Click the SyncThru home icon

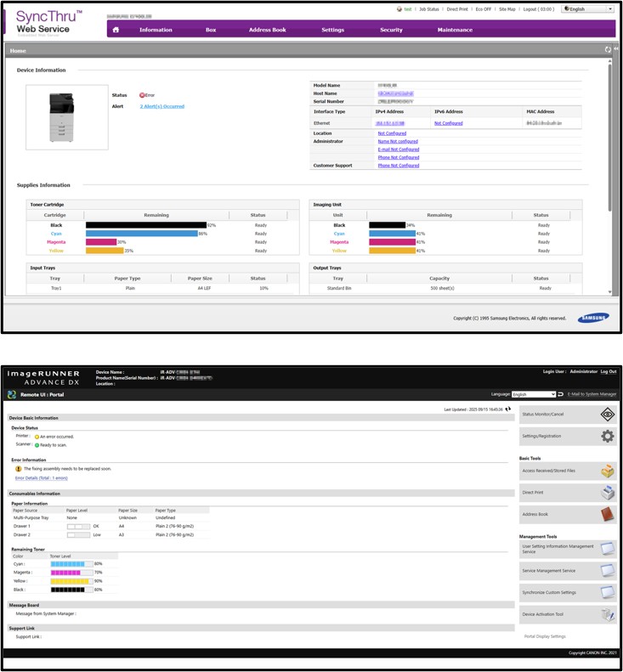point(116,30)
